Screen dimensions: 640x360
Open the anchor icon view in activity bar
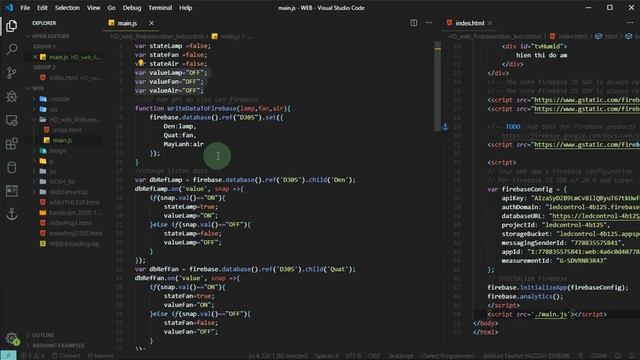[11, 214]
